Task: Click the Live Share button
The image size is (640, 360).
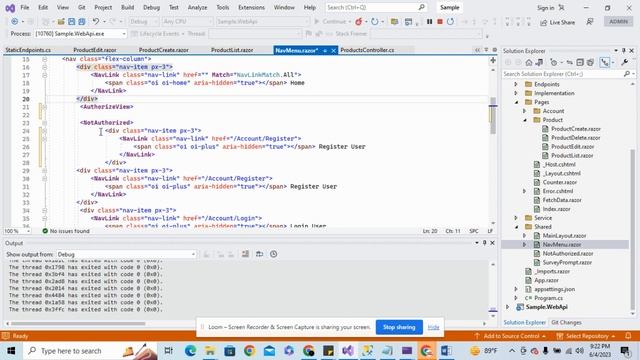Action: coord(557,22)
